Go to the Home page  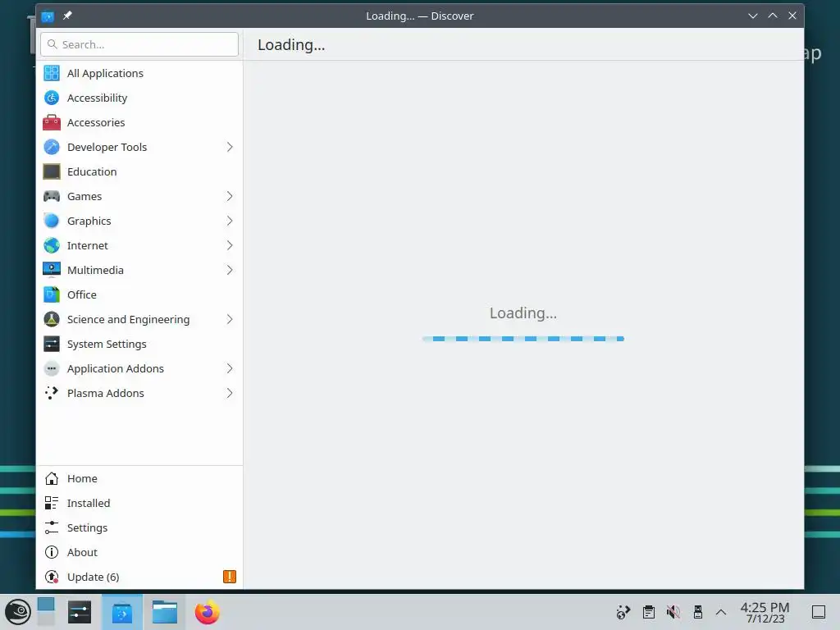[139, 478]
